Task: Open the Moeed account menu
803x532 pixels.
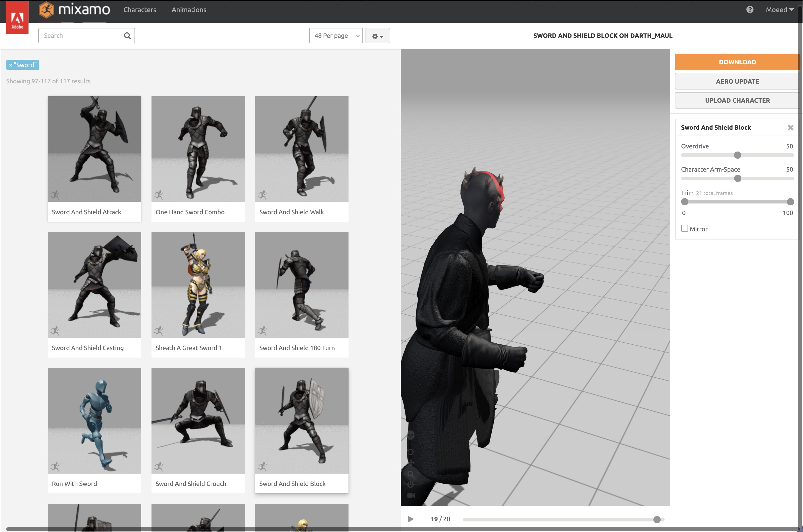Action: [x=779, y=10]
